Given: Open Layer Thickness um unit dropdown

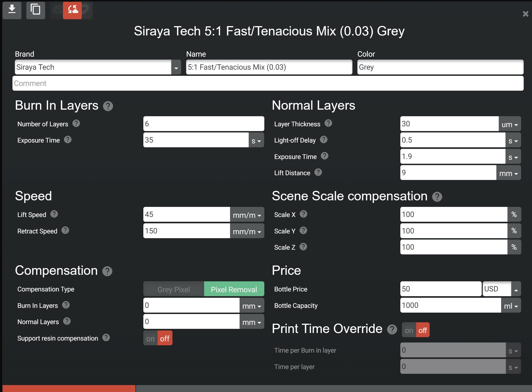Looking at the screenshot, I should pyautogui.click(x=510, y=124).
